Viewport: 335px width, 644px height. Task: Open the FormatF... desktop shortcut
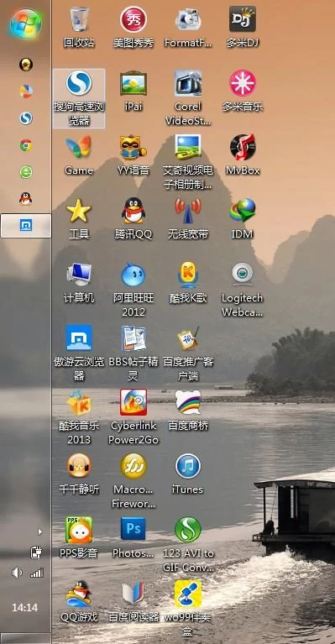(188, 28)
